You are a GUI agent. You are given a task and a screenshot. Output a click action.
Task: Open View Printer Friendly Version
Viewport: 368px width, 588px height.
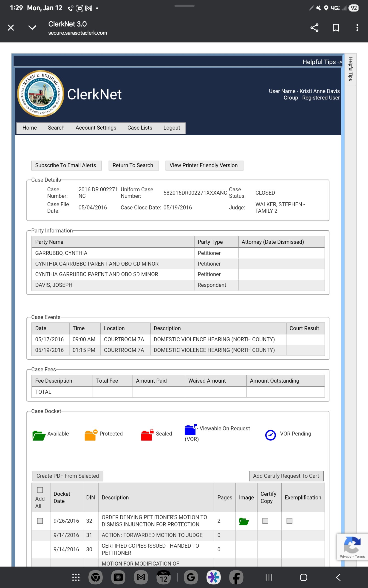(x=204, y=166)
